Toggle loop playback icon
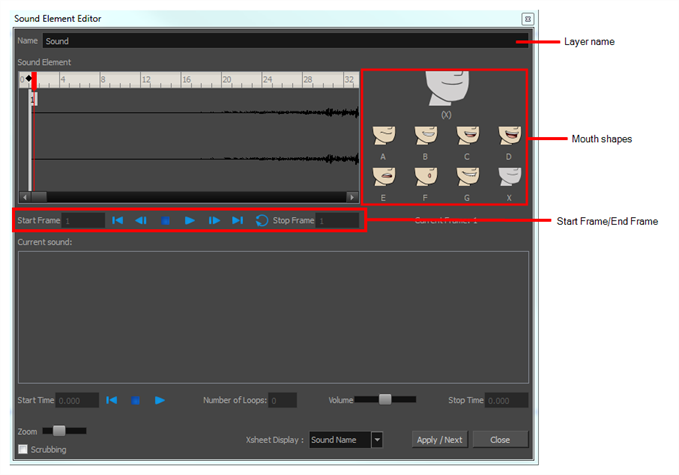Screen dimensions: 679x475 coord(262,220)
